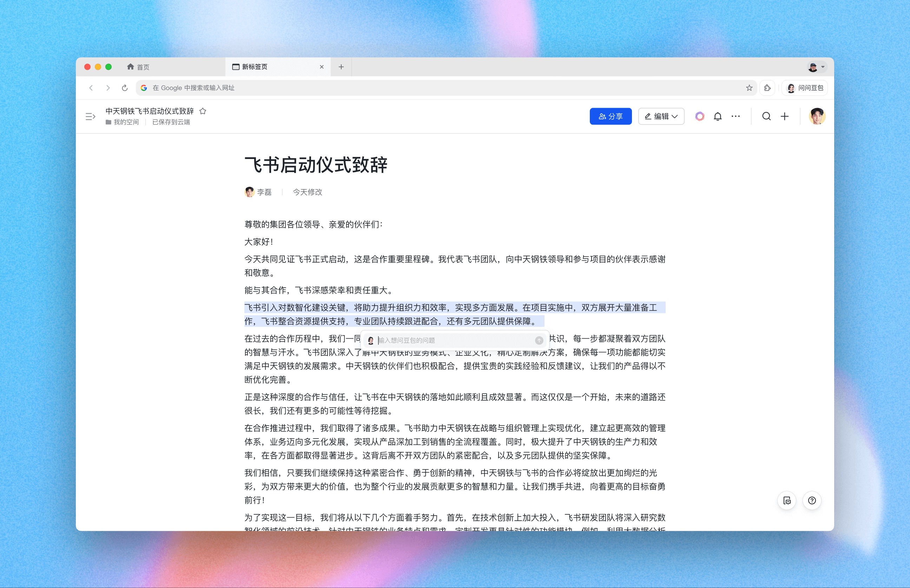
Task: Click the document title 飞书启动仪式致辞
Action: point(316,165)
